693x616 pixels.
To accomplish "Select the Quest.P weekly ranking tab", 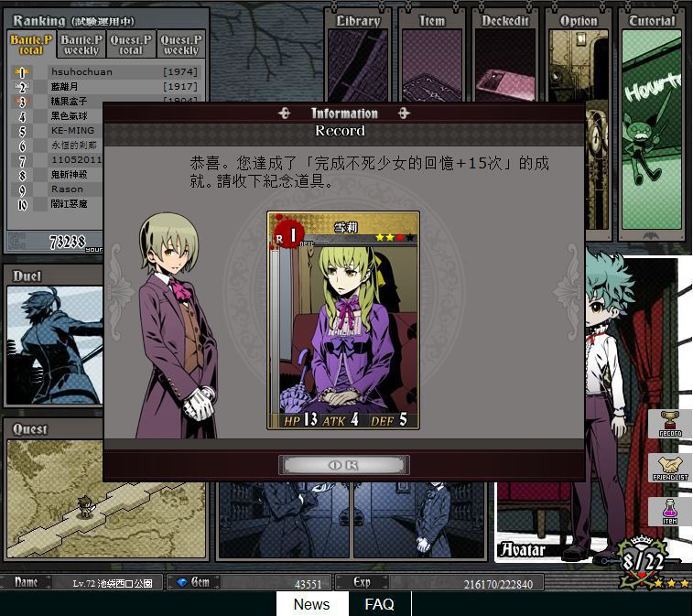I will tap(181, 45).
